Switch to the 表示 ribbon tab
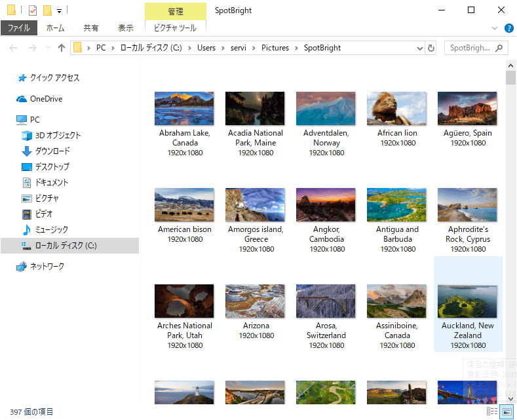Viewport: 517px width, 420px height. coord(126,28)
